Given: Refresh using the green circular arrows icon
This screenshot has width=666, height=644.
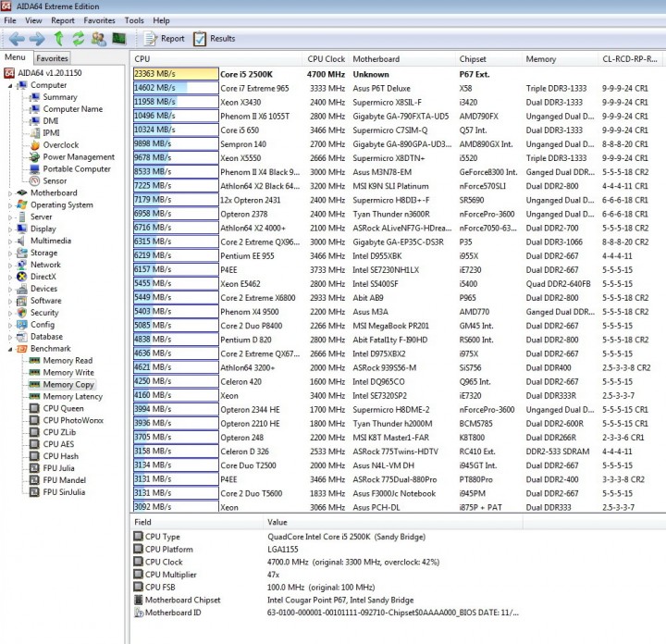Looking at the screenshot, I should 79,39.
